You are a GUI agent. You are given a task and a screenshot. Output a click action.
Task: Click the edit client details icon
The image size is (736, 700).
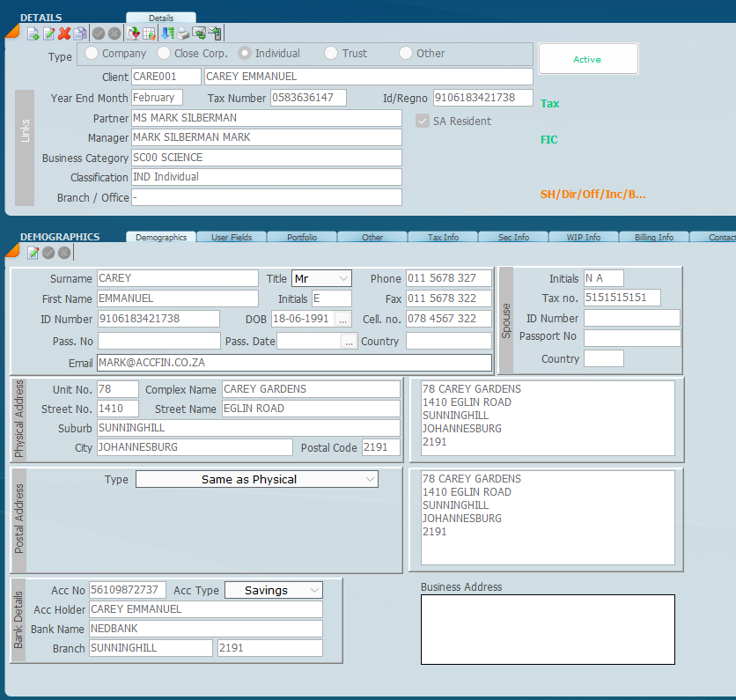(48, 33)
